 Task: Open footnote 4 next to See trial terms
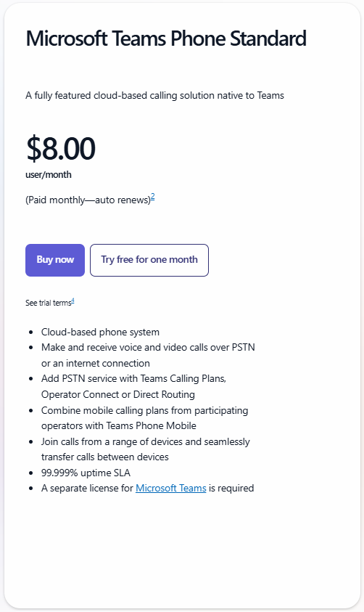click(x=73, y=301)
